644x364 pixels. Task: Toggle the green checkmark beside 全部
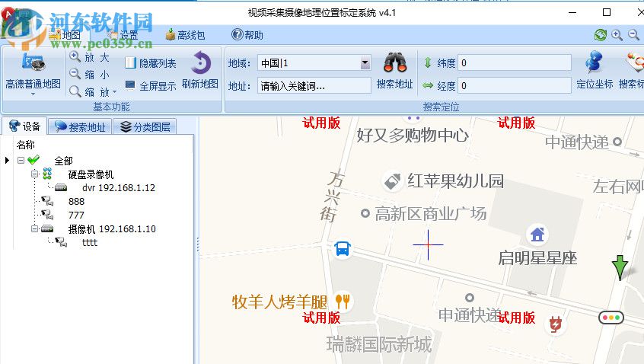coord(33,160)
